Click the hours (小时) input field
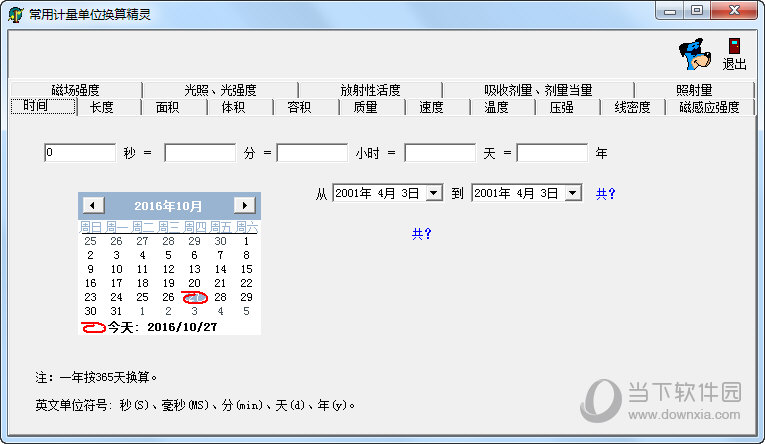 coord(312,153)
